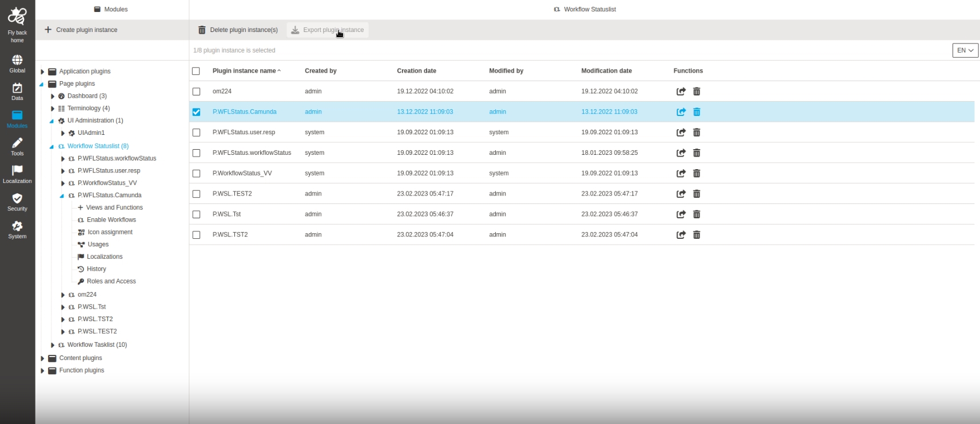Click trash icon for P.WSL.TEST2 row
The width and height of the screenshot is (980, 424).
pos(696,194)
